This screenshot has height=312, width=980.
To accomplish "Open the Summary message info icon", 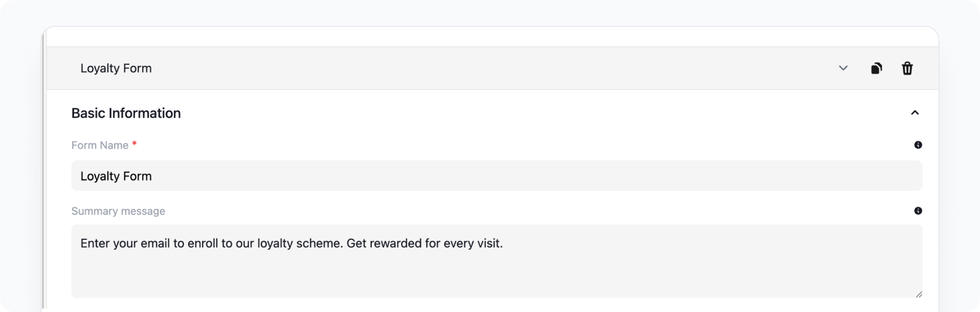I will coord(918,211).
